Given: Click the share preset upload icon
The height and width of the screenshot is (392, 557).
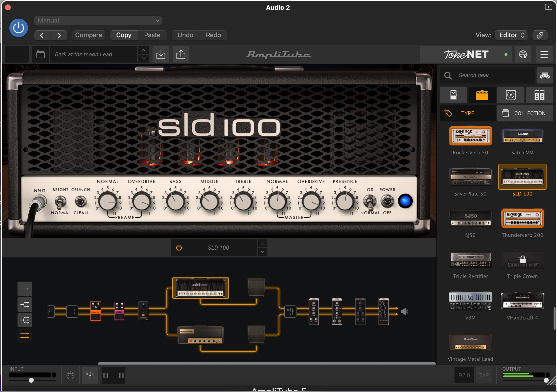Looking at the screenshot, I should click(x=181, y=54).
